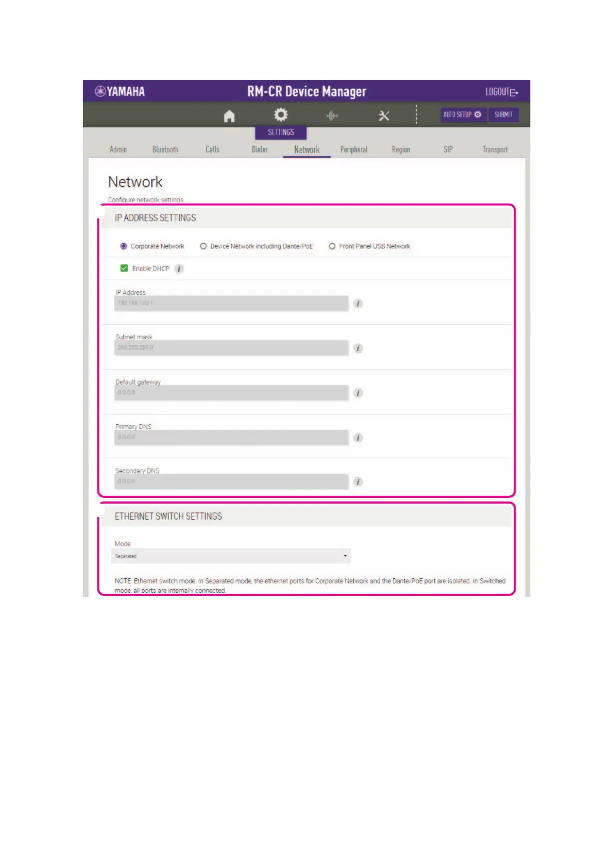This screenshot has height=868, width=613.
Task: Open the Settings gear icon
Action: (x=281, y=114)
